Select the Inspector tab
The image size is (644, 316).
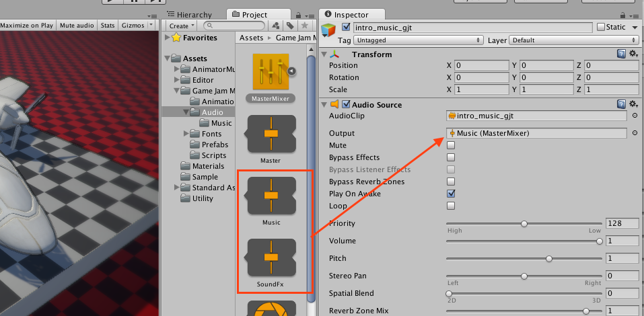pyautogui.click(x=351, y=15)
